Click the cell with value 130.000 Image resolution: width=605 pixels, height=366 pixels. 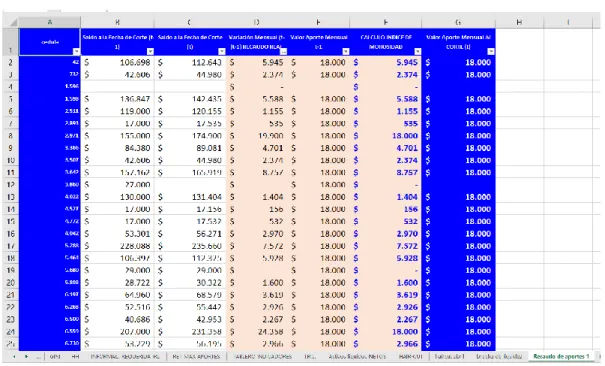coord(117,197)
